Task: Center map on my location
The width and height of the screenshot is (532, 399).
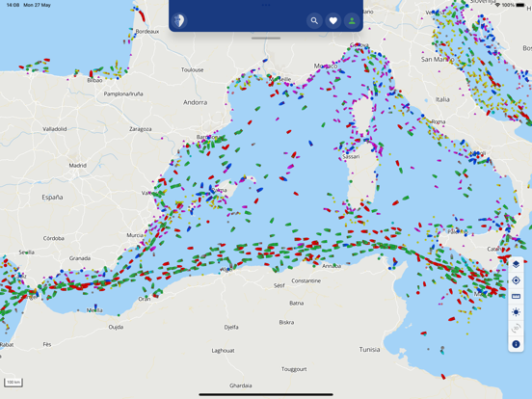Action: click(516, 280)
